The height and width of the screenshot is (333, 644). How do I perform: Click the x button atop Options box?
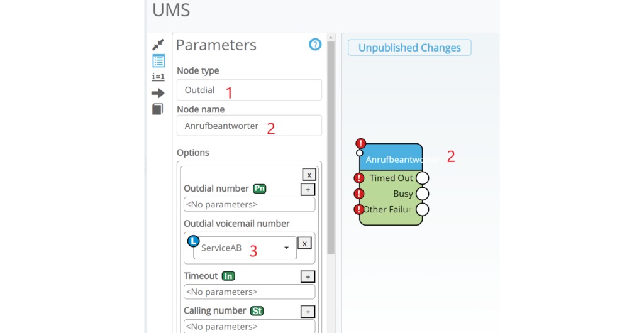[309, 175]
